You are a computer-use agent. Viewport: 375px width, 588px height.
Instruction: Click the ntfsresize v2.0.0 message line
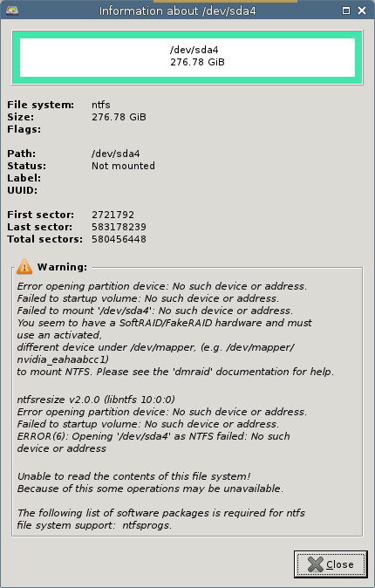pos(96,400)
